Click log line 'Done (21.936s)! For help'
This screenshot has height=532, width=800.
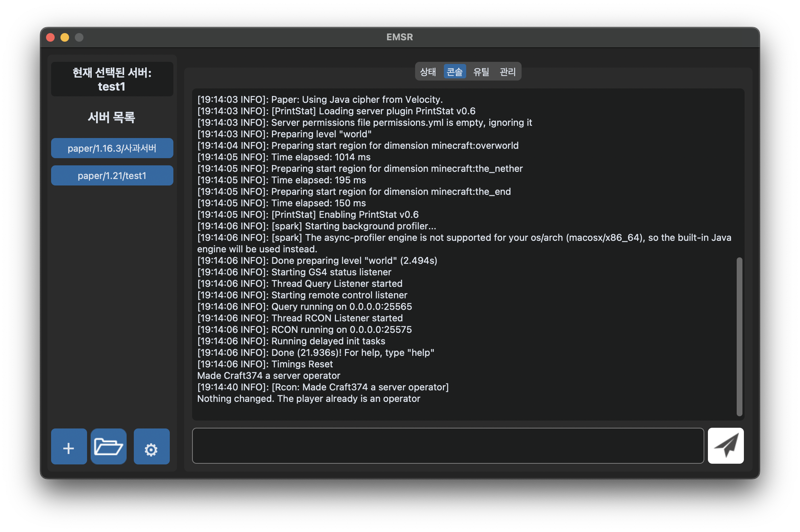tap(316, 353)
